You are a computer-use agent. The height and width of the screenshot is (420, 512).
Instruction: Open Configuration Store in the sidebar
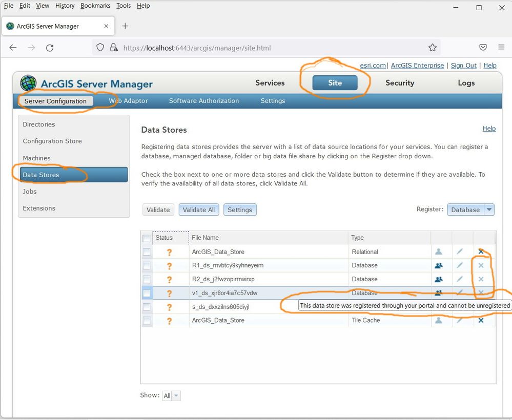tap(52, 141)
